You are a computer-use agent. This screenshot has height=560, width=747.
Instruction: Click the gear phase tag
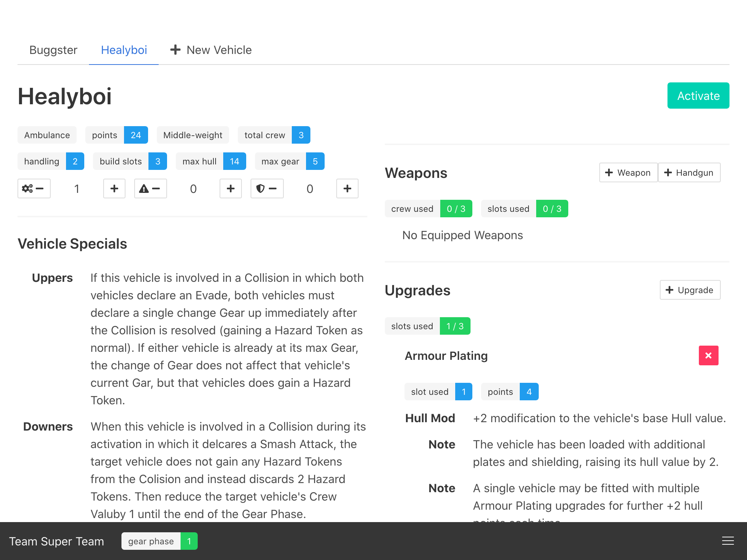[x=159, y=541]
